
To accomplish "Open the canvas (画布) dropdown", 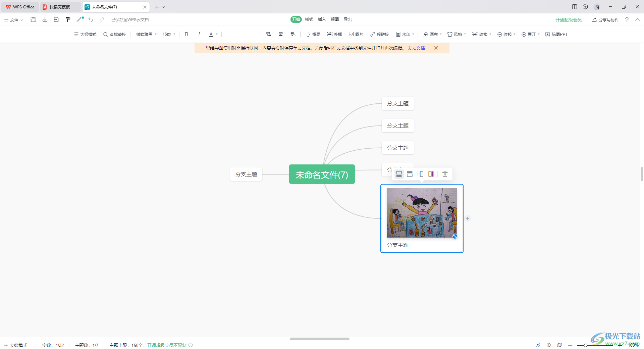I will (432, 34).
